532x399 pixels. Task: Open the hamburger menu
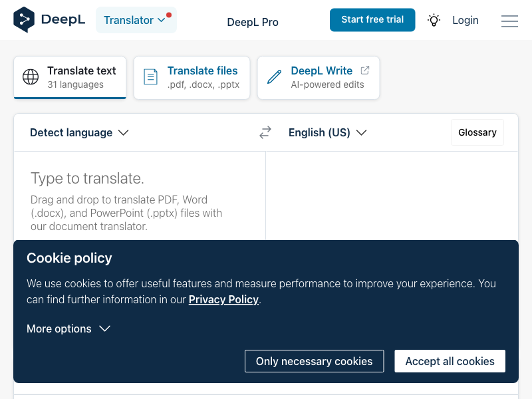(509, 21)
